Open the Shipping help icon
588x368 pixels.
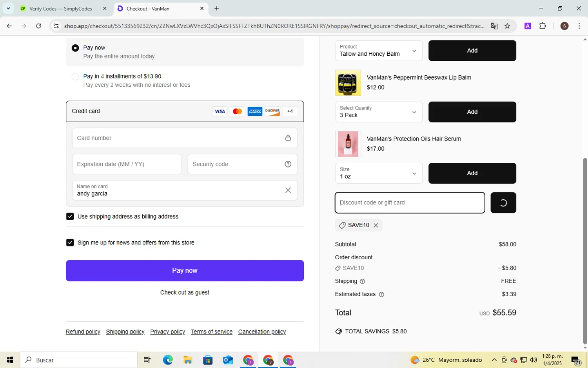click(362, 281)
